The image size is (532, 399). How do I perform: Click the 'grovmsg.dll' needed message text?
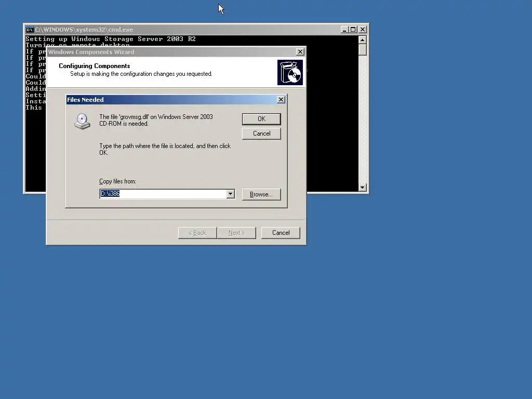pos(156,120)
